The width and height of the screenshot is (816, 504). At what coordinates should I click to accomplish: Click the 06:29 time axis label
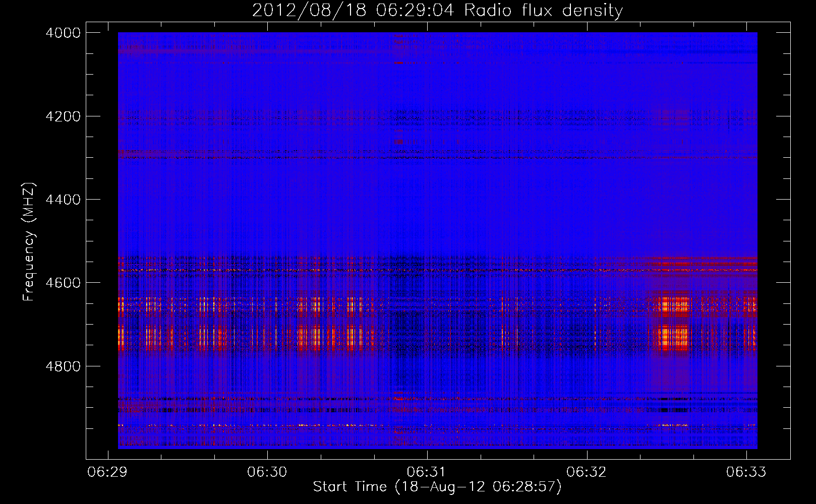(107, 472)
